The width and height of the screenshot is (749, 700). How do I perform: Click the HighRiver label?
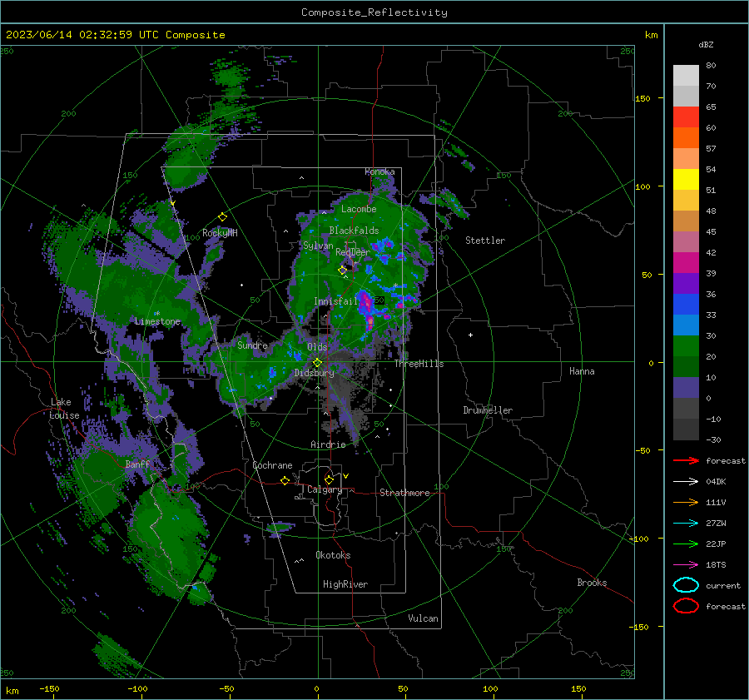(x=345, y=584)
